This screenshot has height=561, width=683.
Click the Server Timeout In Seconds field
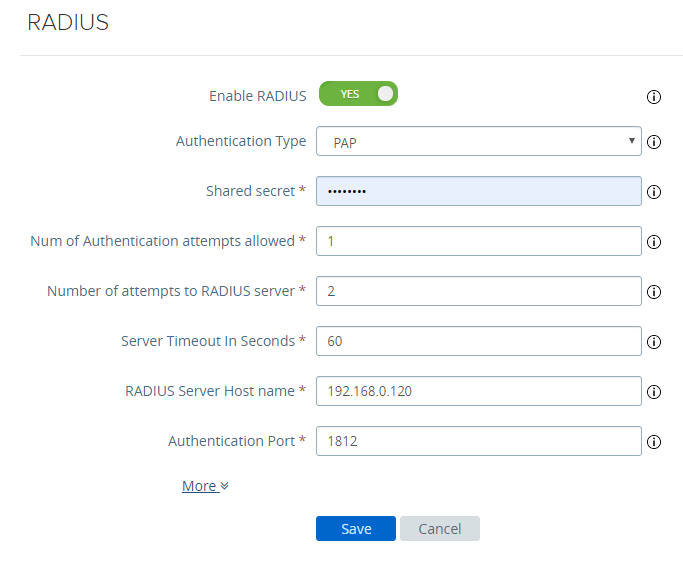tap(478, 341)
